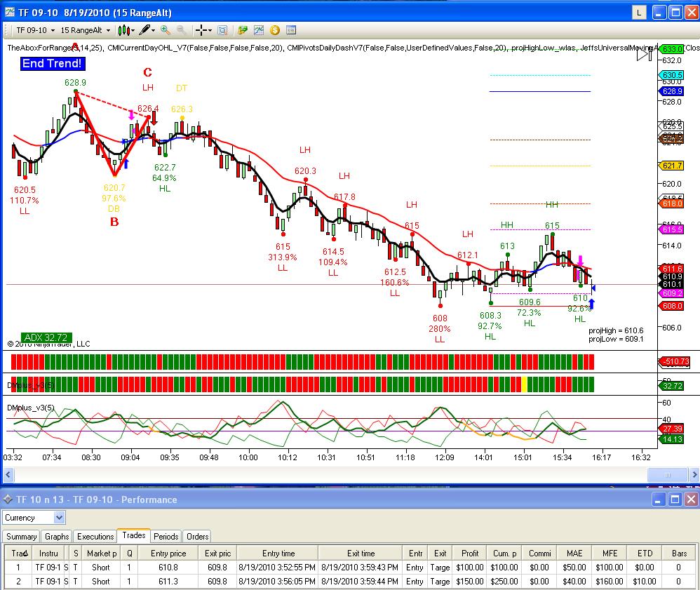Click the projLow = 609.1 text
The height and width of the screenshot is (590, 700).
click(616, 339)
